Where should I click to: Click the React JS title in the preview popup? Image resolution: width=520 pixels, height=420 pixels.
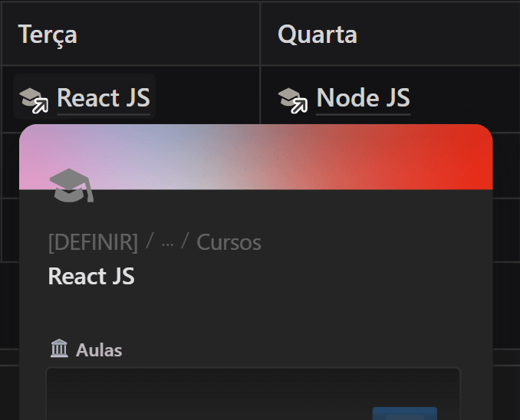pos(91,277)
